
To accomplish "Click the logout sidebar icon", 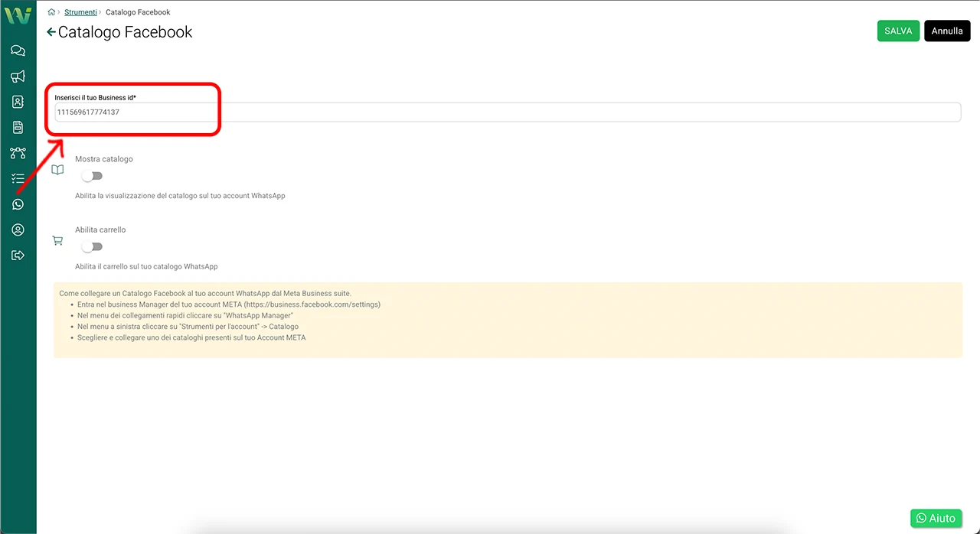I will (x=18, y=256).
